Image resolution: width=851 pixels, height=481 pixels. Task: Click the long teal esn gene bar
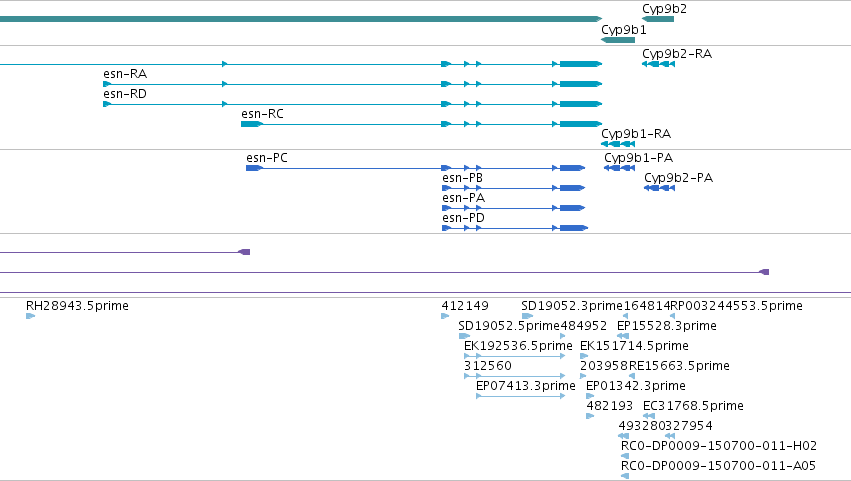(x=301, y=19)
